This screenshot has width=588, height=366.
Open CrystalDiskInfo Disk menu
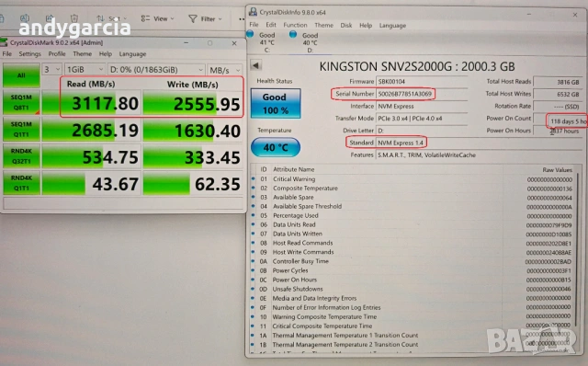[346, 25]
